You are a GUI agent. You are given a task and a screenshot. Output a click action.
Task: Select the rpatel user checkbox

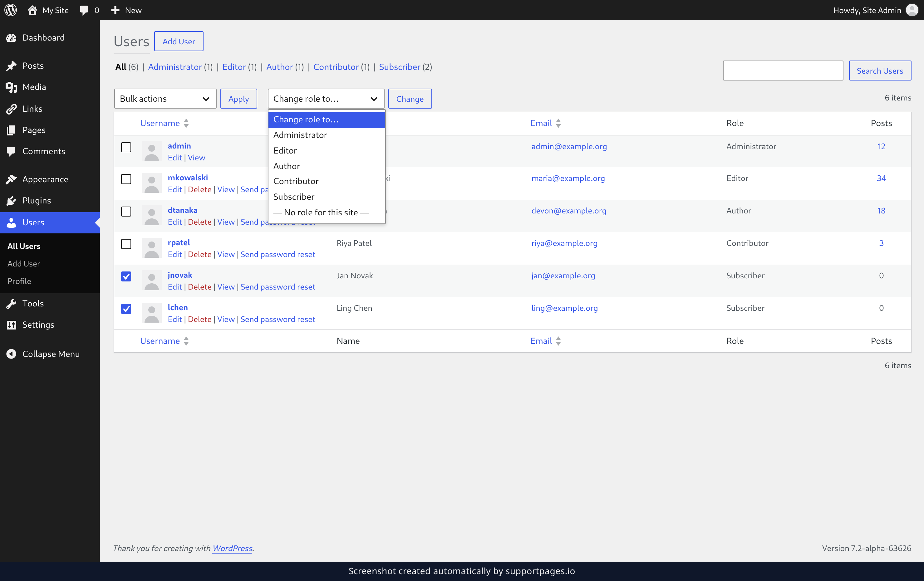click(126, 244)
